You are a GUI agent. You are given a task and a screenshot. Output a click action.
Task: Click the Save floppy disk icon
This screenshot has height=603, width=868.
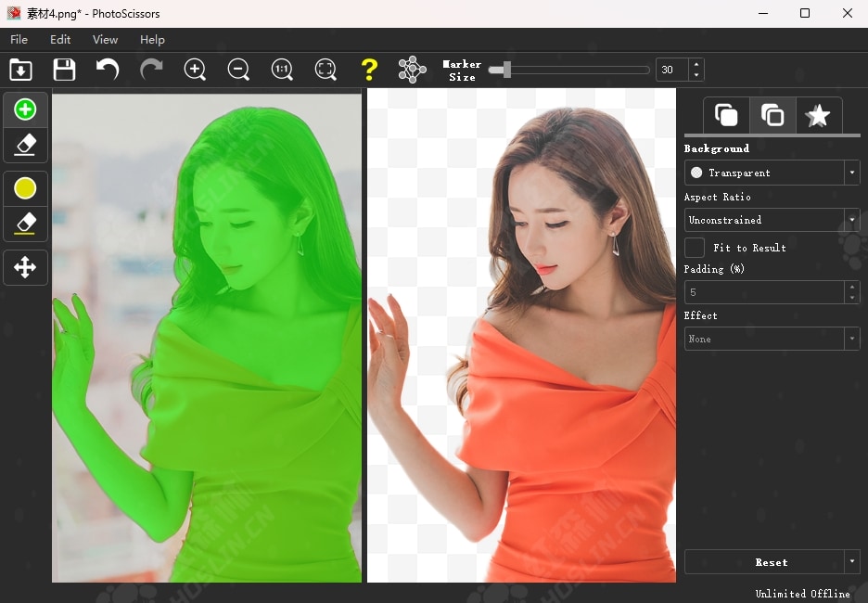[x=64, y=70]
